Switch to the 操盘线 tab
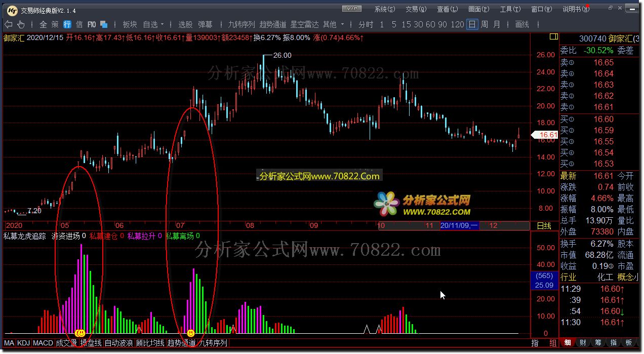644x354 pixels. pyautogui.click(x=91, y=343)
